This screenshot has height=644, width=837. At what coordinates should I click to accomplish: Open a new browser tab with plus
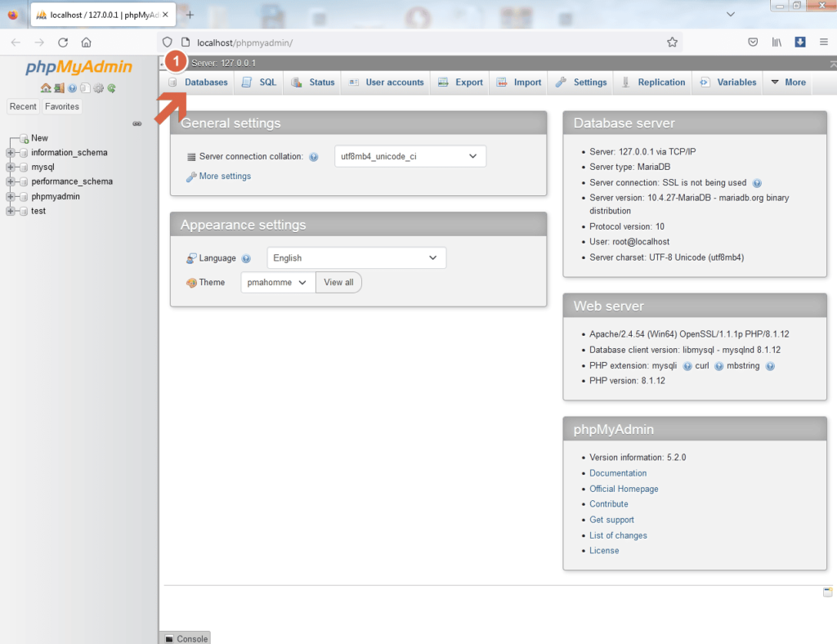[x=190, y=15]
